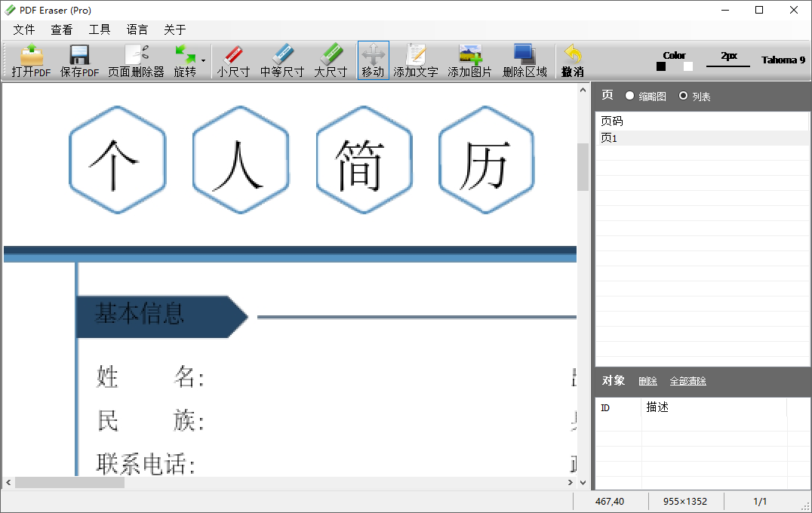
Task: Pick the black color swatch
Action: (661, 66)
